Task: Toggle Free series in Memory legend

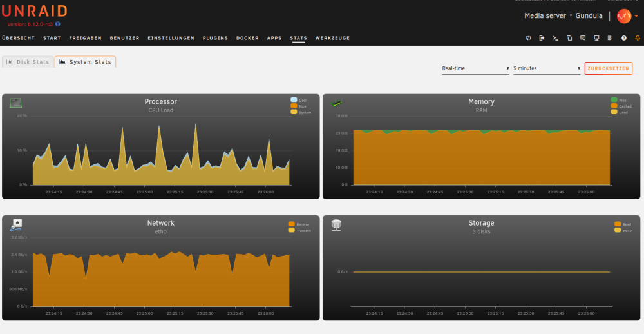Action: pyautogui.click(x=619, y=101)
